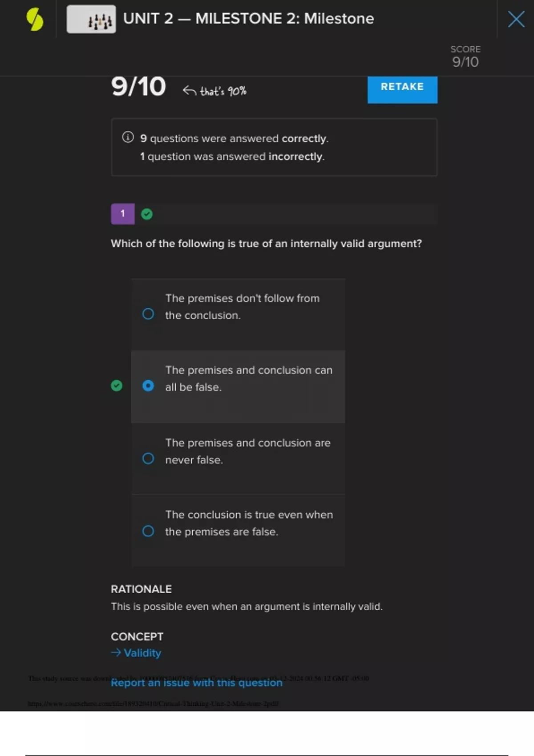Click the green checkmark next to question 1
Screen dimensions: 534x756
pos(147,214)
